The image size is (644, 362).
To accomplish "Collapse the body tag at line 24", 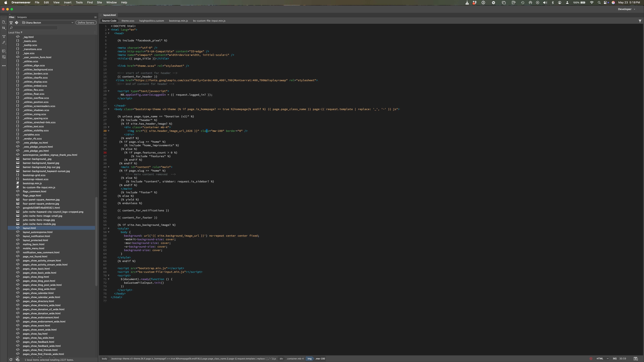I will (x=109, y=109).
